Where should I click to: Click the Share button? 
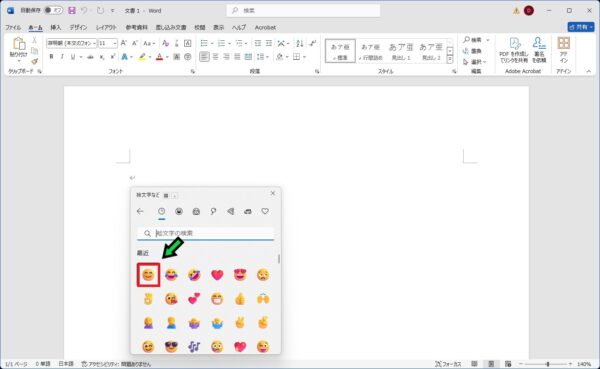(581, 27)
